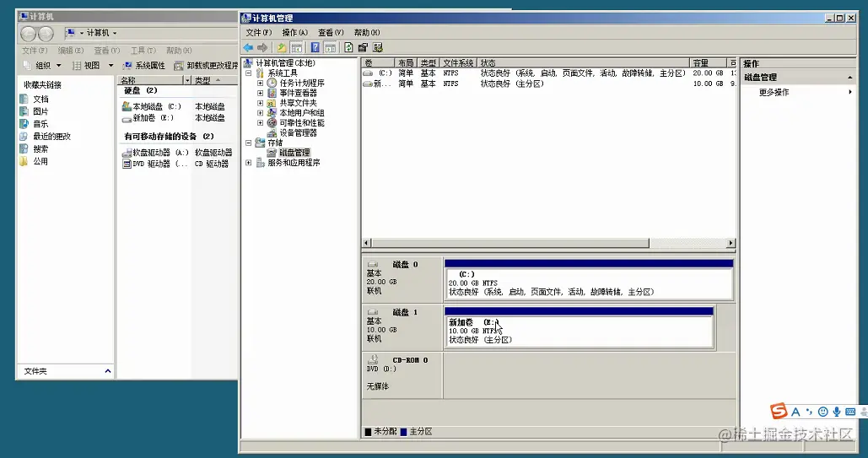
Task: Select 设备管理器 in the tree
Action: (x=298, y=133)
